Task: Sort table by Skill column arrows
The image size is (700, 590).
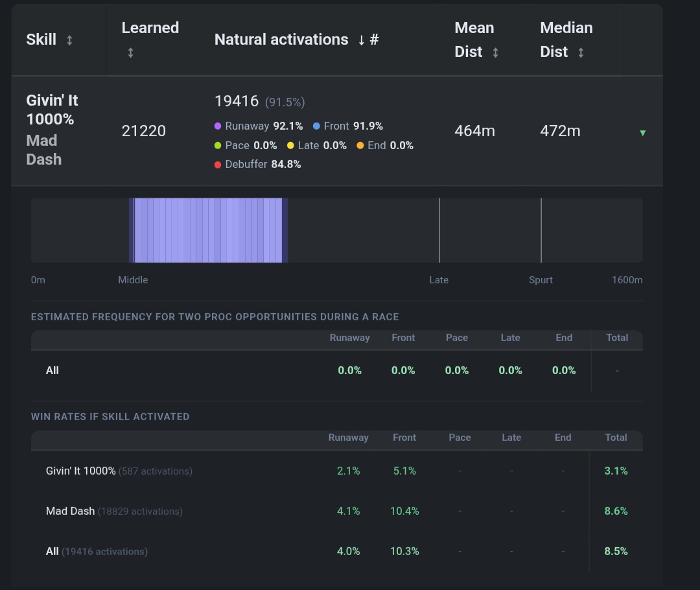Action: (69, 40)
